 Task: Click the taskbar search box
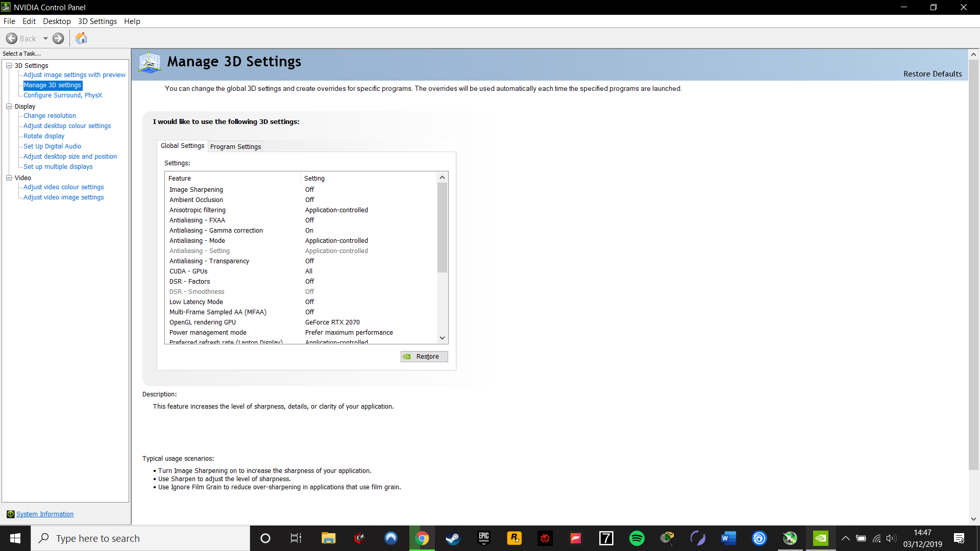(x=140, y=538)
